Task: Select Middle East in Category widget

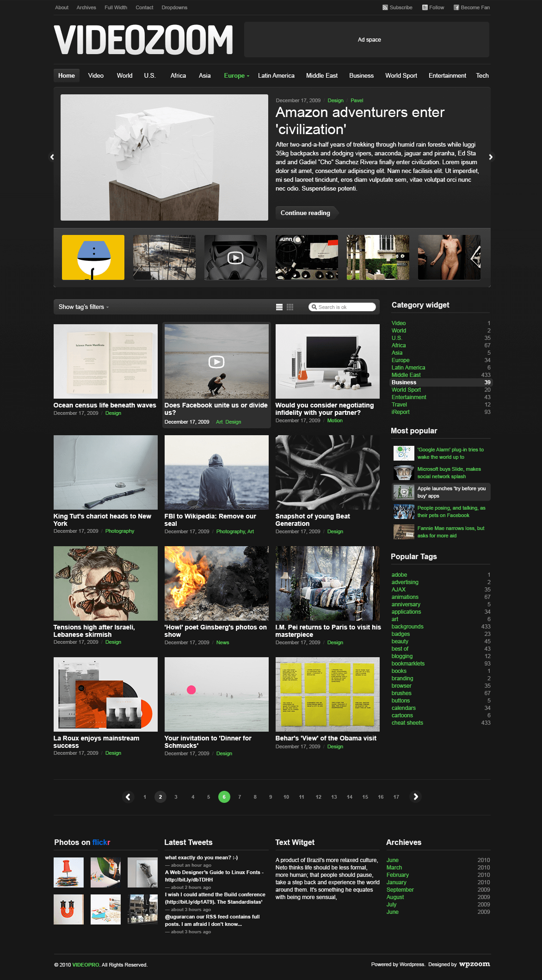Action: 406,375
